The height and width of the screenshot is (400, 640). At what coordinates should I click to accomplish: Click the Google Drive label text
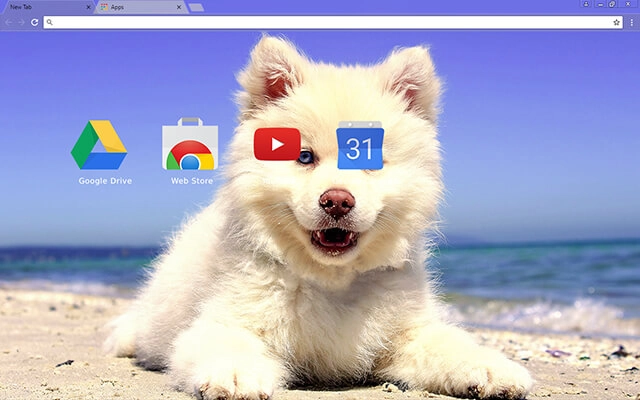tap(105, 181)
